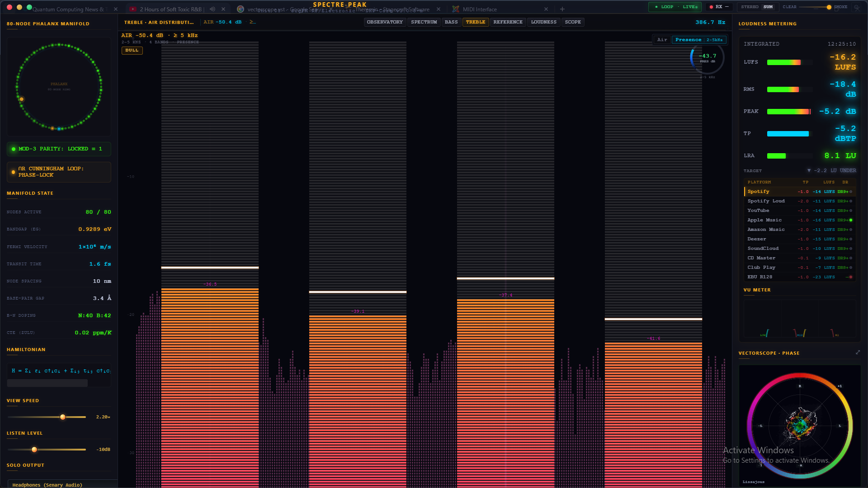Switch channel mode to STEREO
Viewport: 868px width, 488px height.
click(750, 7)
